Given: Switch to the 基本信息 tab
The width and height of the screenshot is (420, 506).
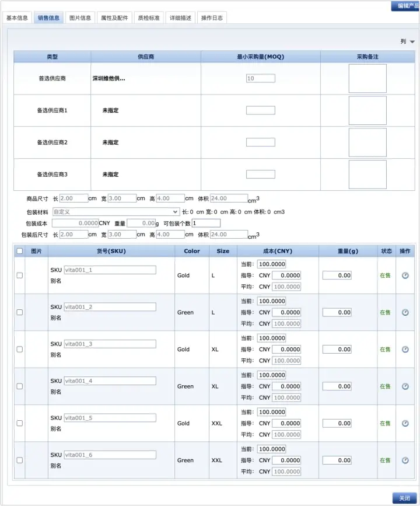Looking at the screenshot, I should point(17,18).
